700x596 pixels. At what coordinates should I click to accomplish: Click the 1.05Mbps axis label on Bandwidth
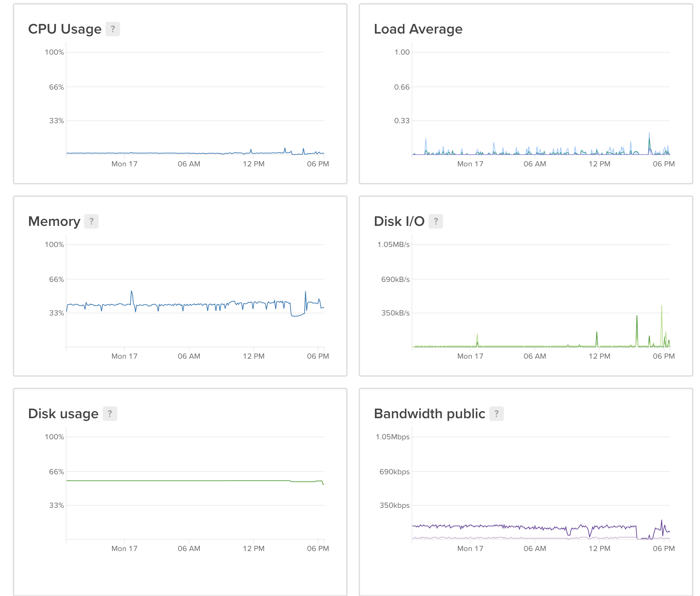(393, 437)
